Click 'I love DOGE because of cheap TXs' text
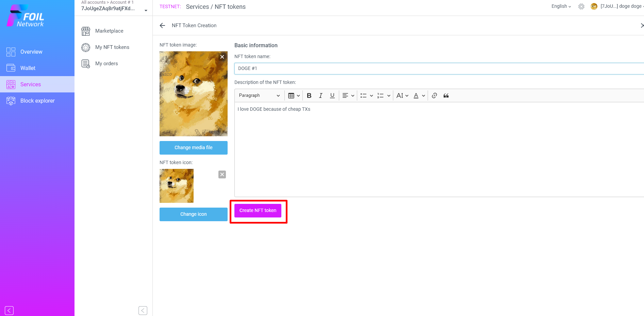This screenshot has width=644, height=316. click(x=274, y=109)
